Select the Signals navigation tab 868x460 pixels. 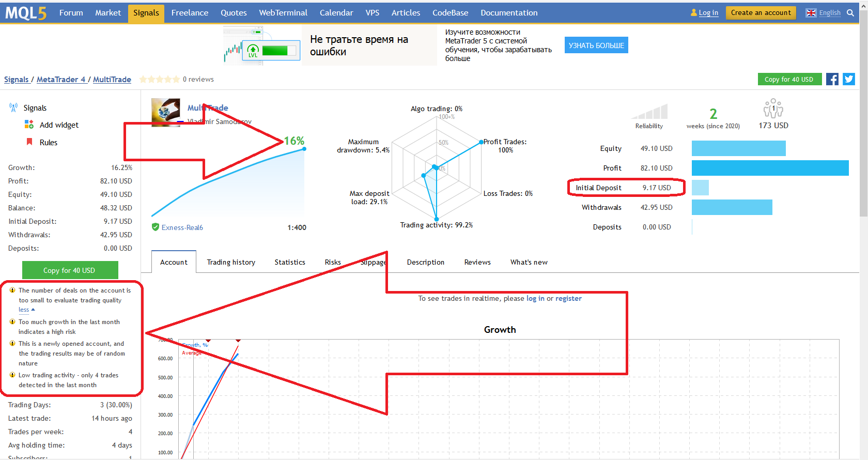tap(146, 13)
